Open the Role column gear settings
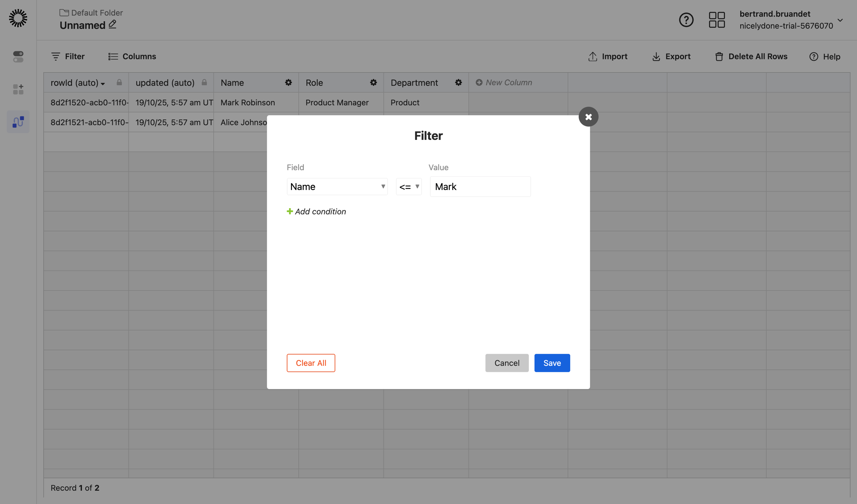The height and width of the screenshot is (504, 857). click(373, 82)
